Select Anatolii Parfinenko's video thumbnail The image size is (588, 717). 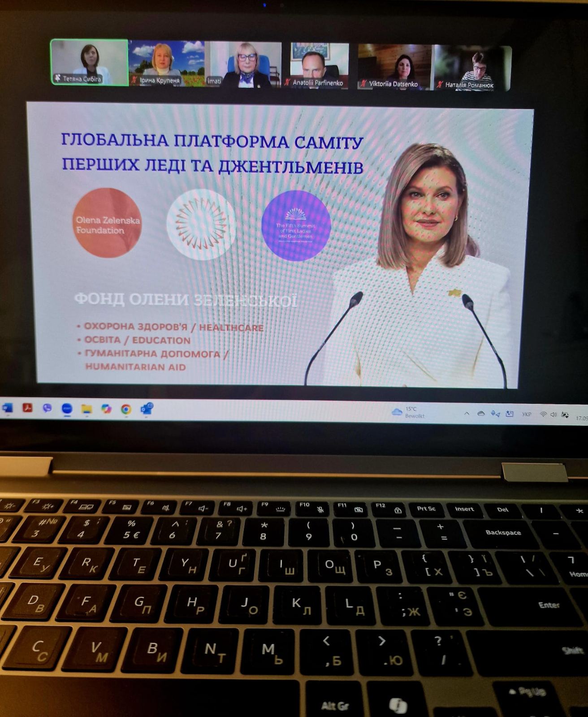click(x=319, y=65)
